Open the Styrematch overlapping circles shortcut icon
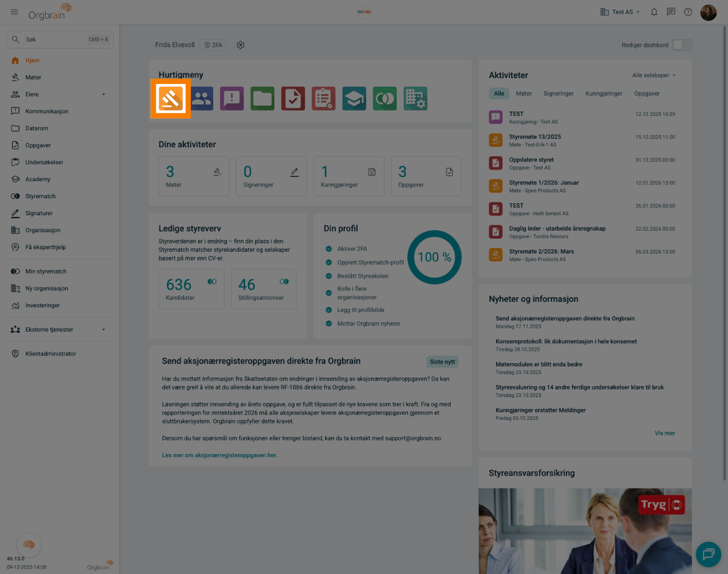This screenshot has width=728, height=574. 384,99
